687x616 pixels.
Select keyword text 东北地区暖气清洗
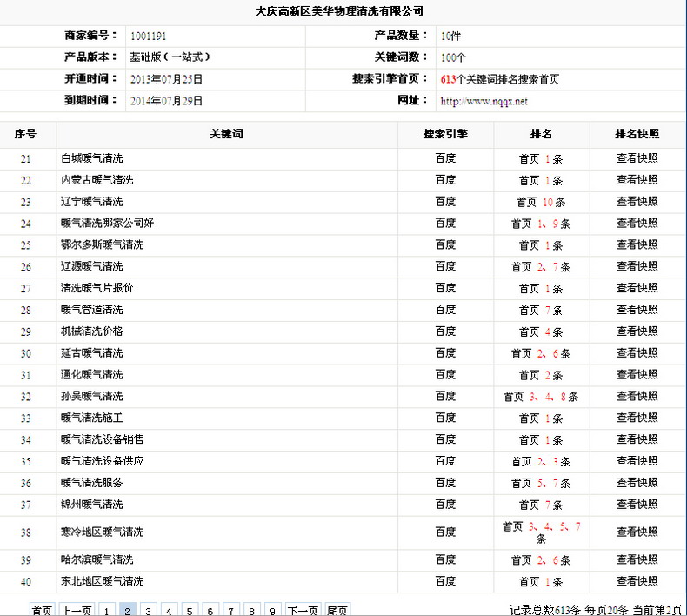103,581
